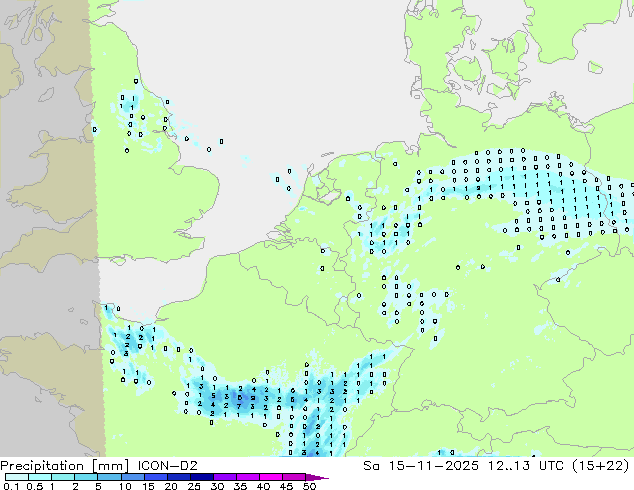Click the 40–45 mm magenta legend swatch
This screenshot has width=634, height=490.
271,477
